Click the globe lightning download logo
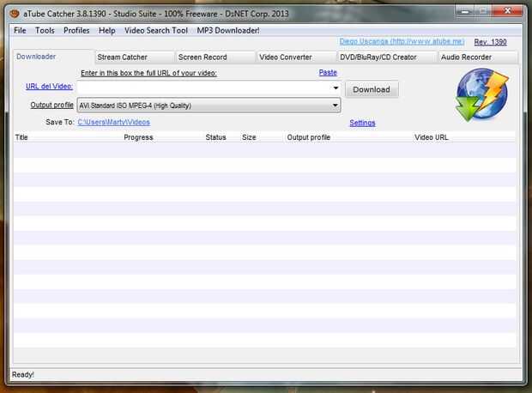 pos(481,94)
